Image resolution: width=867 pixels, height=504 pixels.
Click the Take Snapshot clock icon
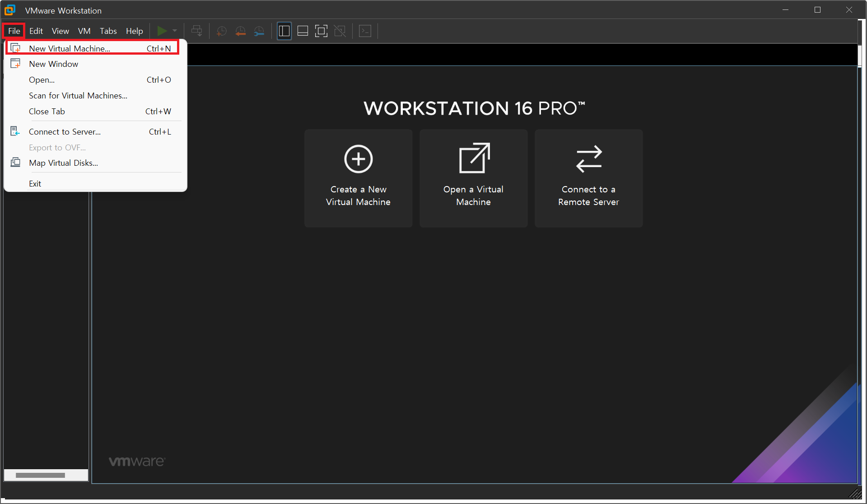click(x=221, y=31)
